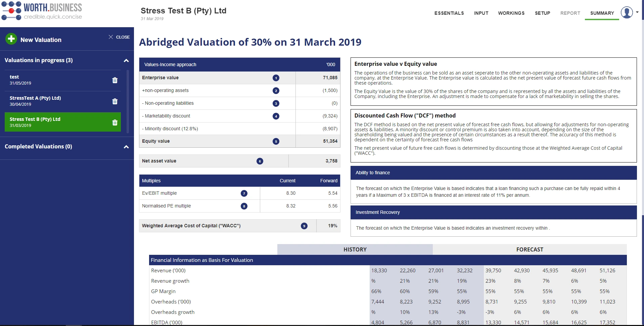
Task: Click the Enterprise value v Equity value heading
Action: pyautogui.click(x=396, y=64)
